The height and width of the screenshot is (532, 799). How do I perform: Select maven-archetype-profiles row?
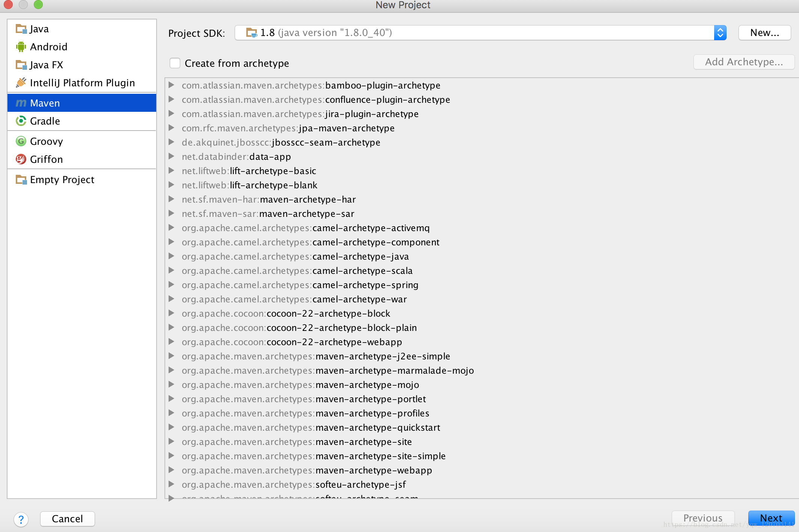(481, 413)
